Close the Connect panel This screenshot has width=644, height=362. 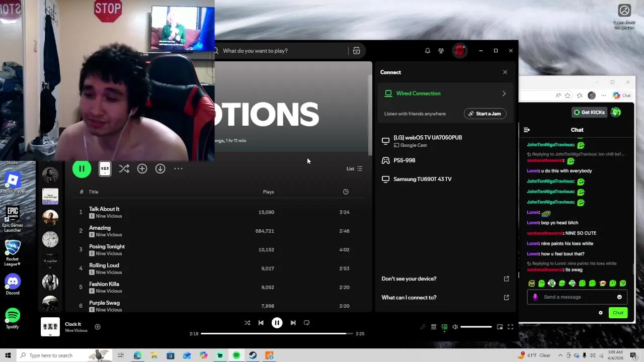point(505,72)
